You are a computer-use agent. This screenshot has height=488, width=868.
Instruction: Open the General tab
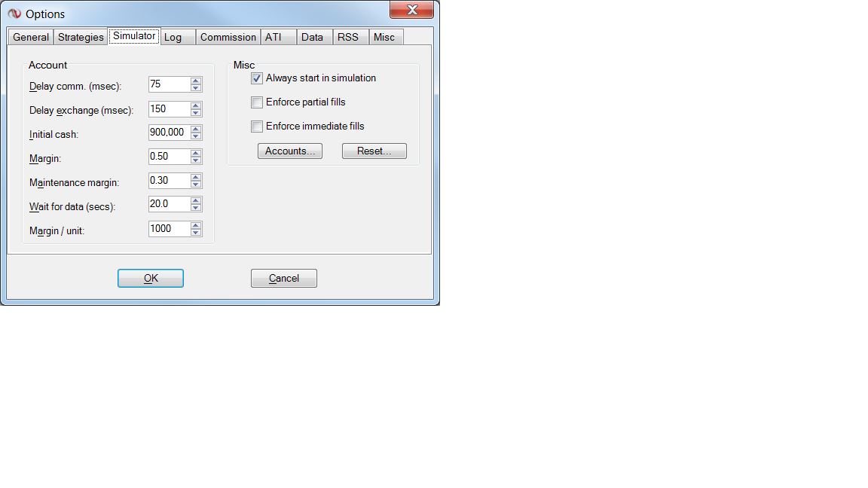[31, 37]
